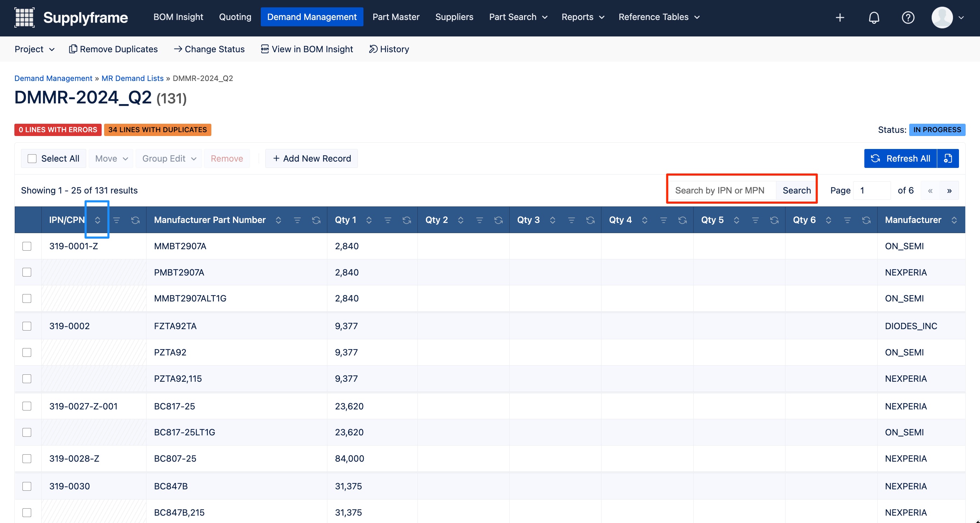Viewport: 980px width, 523px height.
Task: Sort by Manufacturer Part Number
Action: (x=279, y=220)
